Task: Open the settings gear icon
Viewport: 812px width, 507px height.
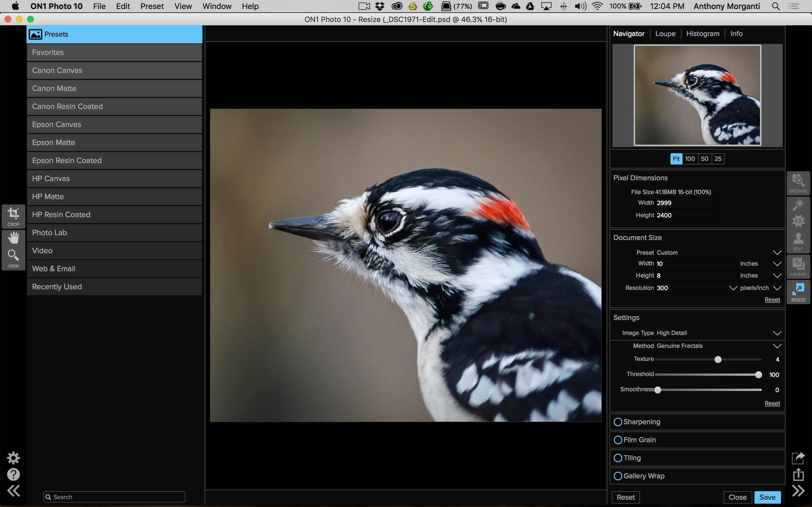Action: tap(14, 458)
